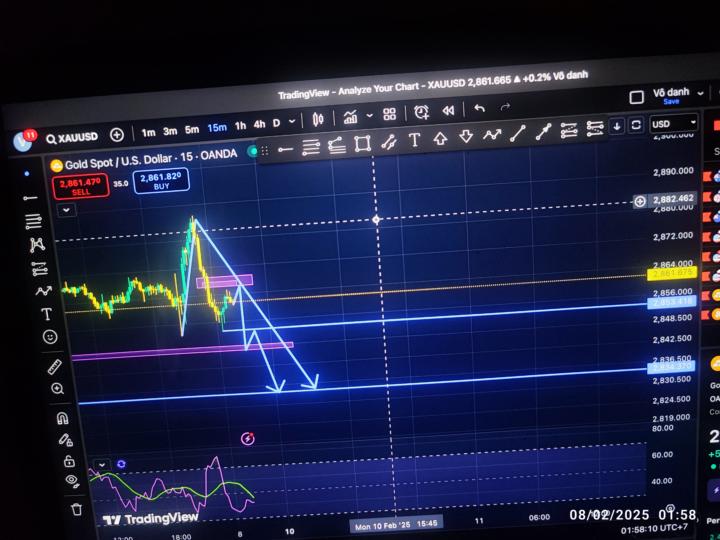The height and width of the screenshot is (540, 720).
Task: Open the emoji icons tool
Action: click(x=50, y=338)
